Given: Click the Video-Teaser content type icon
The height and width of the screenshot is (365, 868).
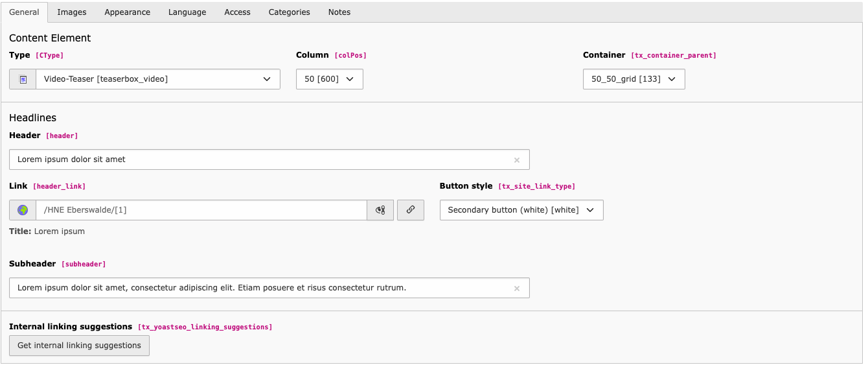Looking at the screenshot, I should pyautogui.click(x=23, y=79).
